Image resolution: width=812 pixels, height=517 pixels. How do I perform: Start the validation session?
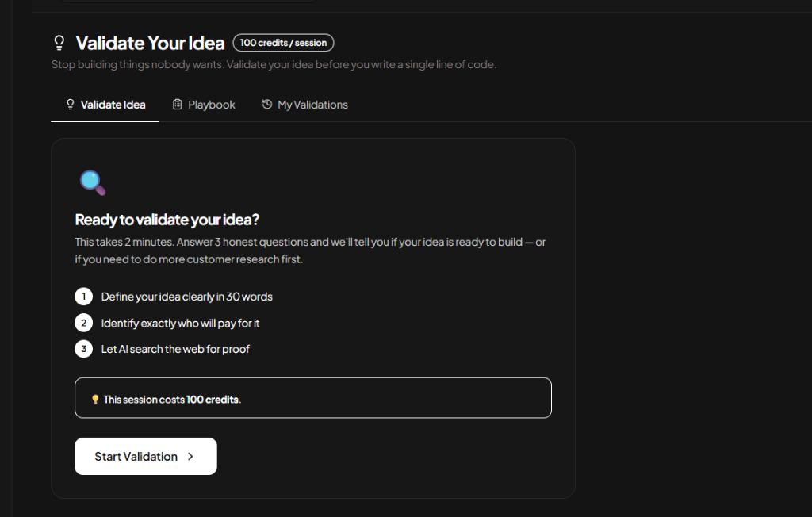click(146, 457)
